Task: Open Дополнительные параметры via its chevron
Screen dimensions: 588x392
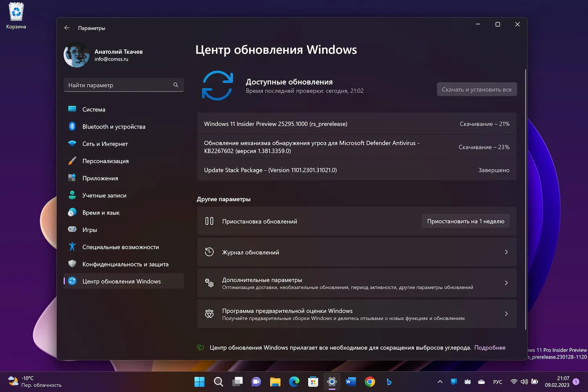Action: click(x=506, y=283)
